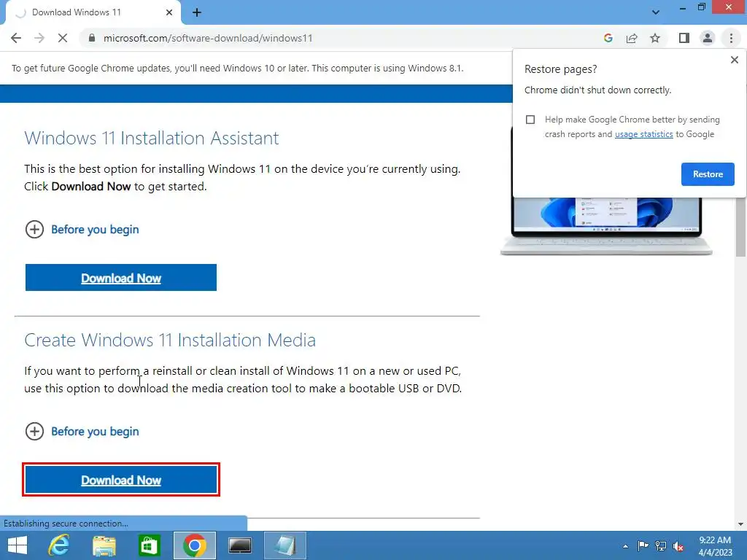The height and width of the screenshot is (560, 747).
Task: Go back using the browser back arrow
Action: [x=16, y=38]
